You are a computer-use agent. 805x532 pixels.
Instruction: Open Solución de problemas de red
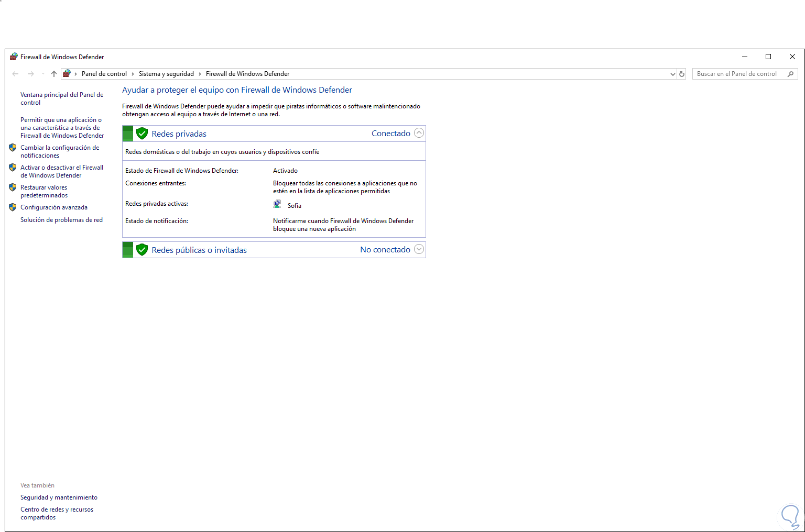tap(61, 220)
